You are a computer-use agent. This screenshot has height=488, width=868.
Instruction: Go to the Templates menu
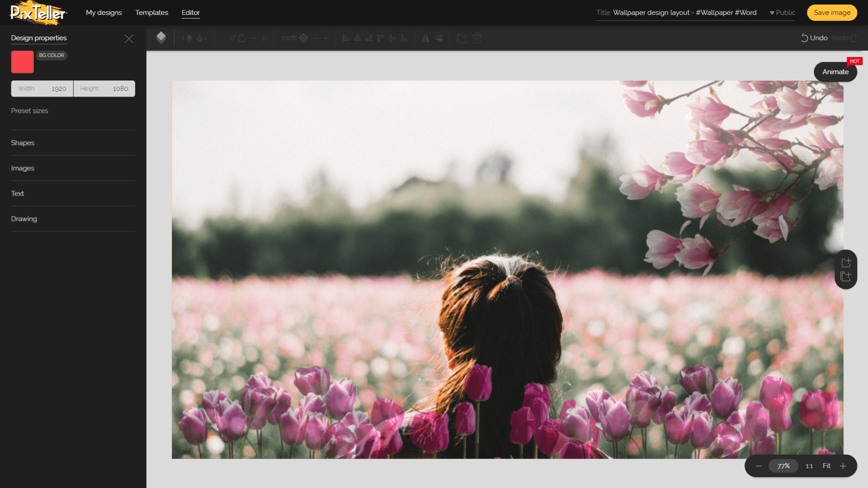click(x=151, y=13)
